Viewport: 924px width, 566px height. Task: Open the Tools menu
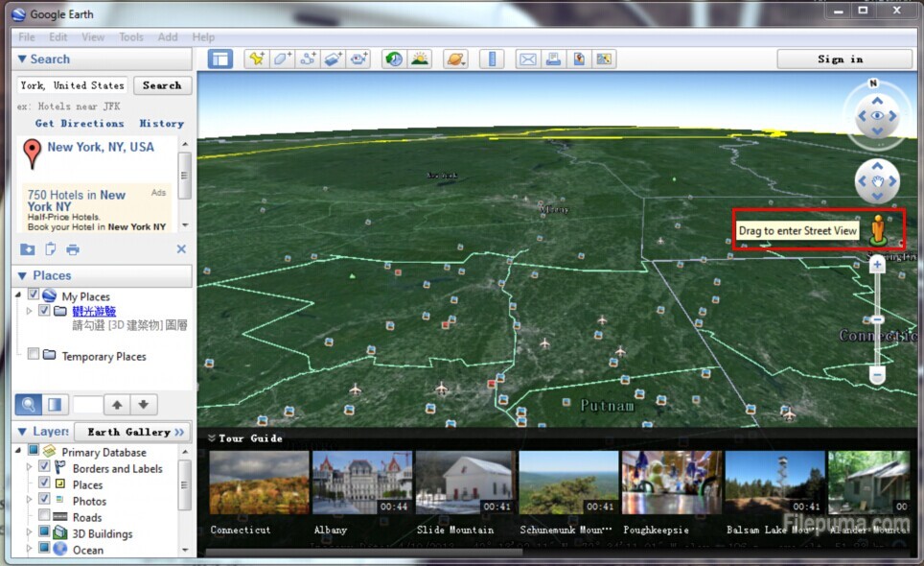click(131, 37)
